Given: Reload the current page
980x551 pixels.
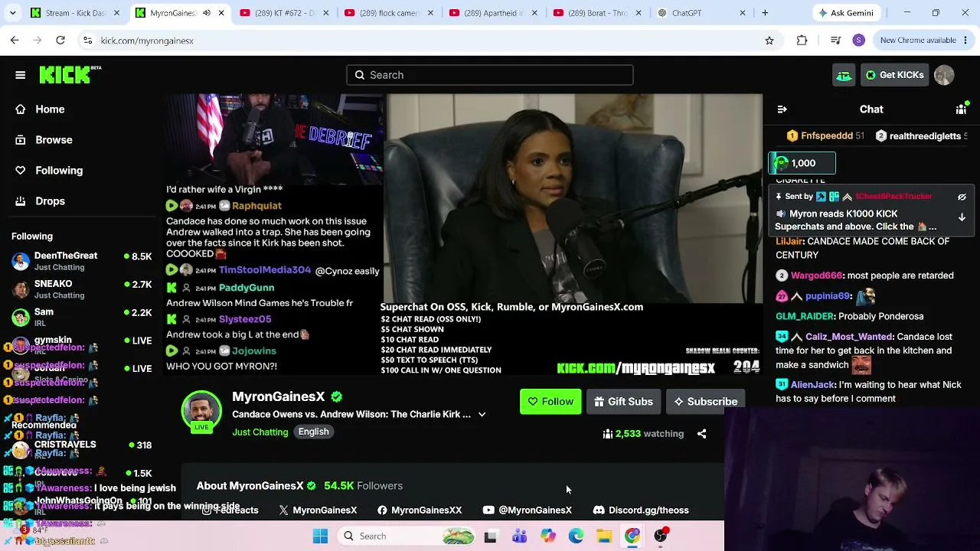Looking at the screenshot, I should [60, 41].
